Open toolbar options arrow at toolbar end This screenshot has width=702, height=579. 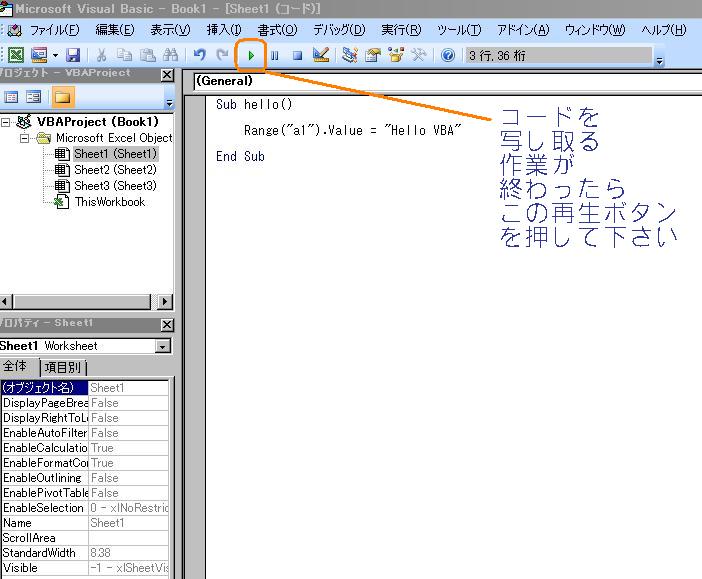tap(659, 60)
